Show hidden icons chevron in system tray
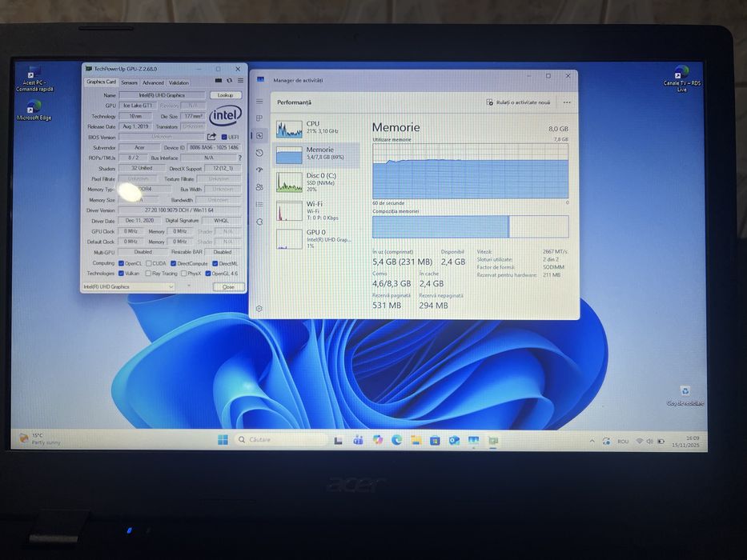Screen dimensions: 747x560 (x=592, y=442)
